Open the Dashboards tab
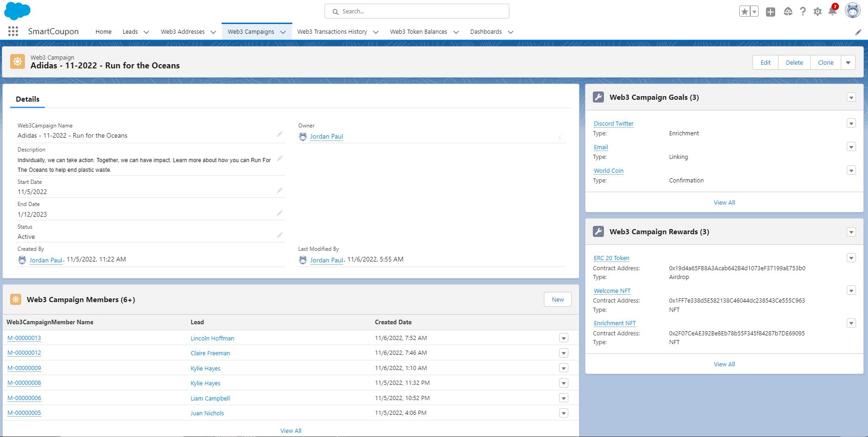Screen dimensions: 868x437 486,31
